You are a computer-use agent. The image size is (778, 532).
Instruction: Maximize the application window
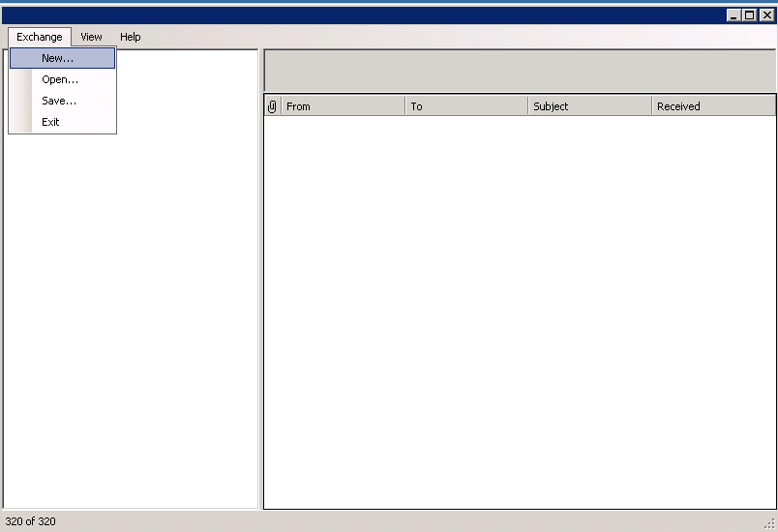[750, 15]
